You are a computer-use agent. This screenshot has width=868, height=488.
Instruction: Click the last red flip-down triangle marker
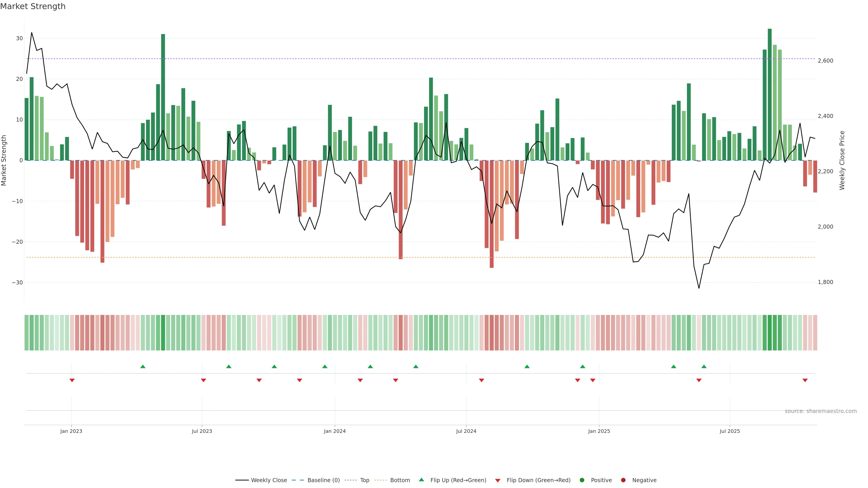[x=805, y=380]
